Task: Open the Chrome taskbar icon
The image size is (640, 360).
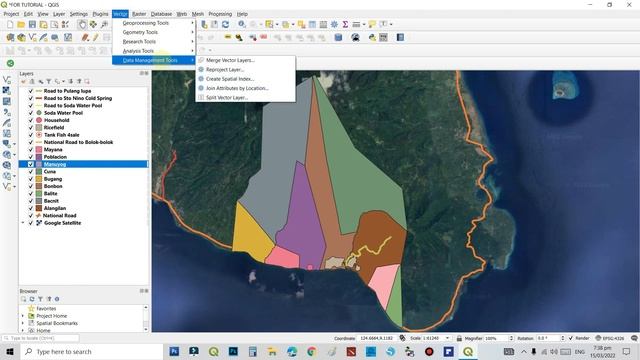Action: (311, 351)
